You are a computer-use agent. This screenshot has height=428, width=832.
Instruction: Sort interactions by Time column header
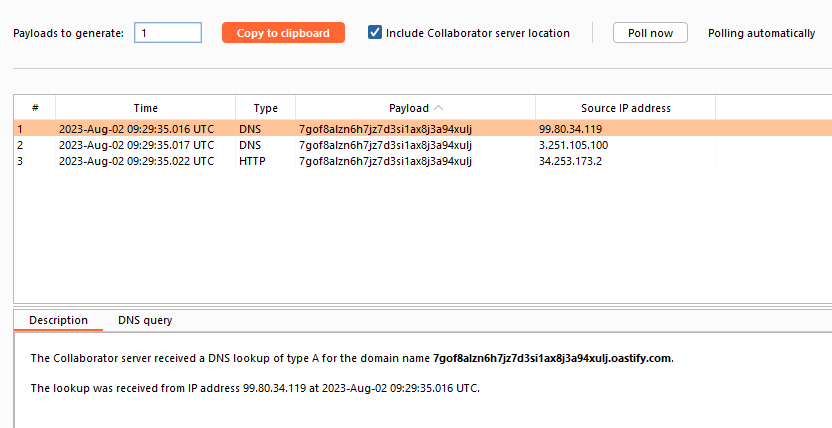click(146, 108)
